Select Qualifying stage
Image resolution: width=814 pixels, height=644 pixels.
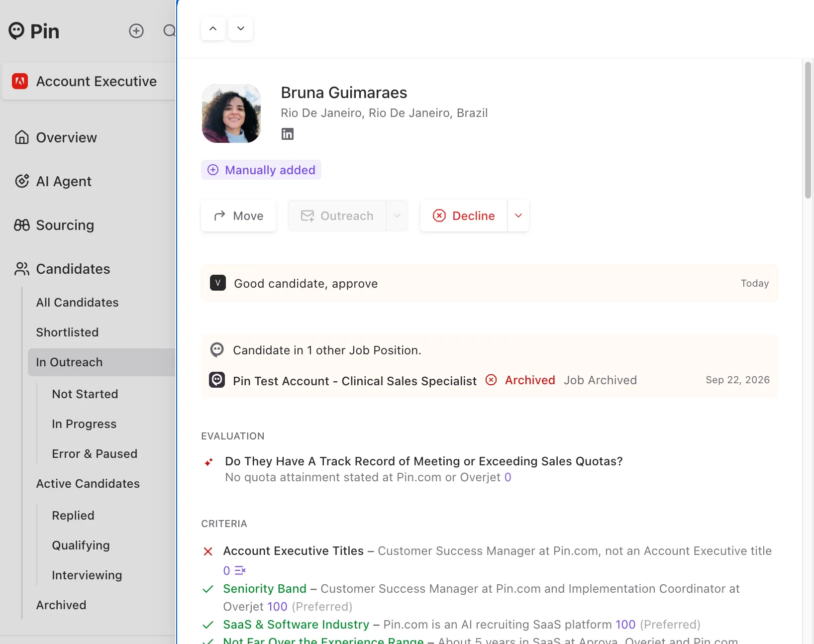(81, 545)
